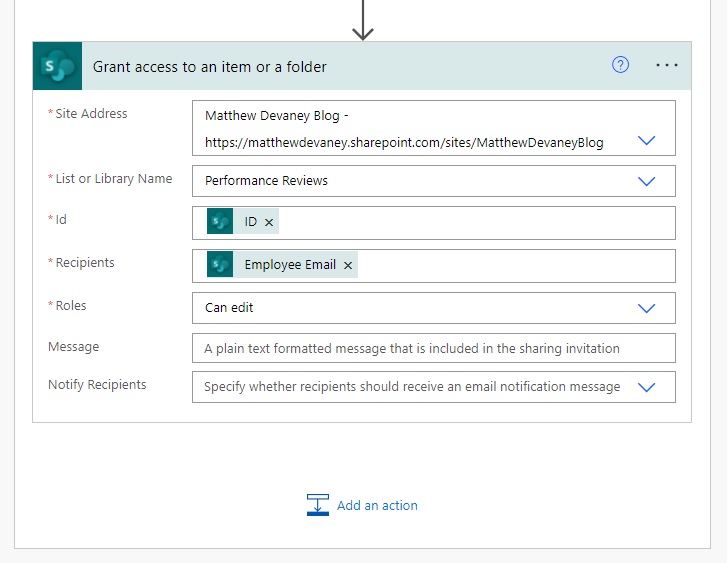Expand List or Library Name dropdown

(x=646, y=181)
